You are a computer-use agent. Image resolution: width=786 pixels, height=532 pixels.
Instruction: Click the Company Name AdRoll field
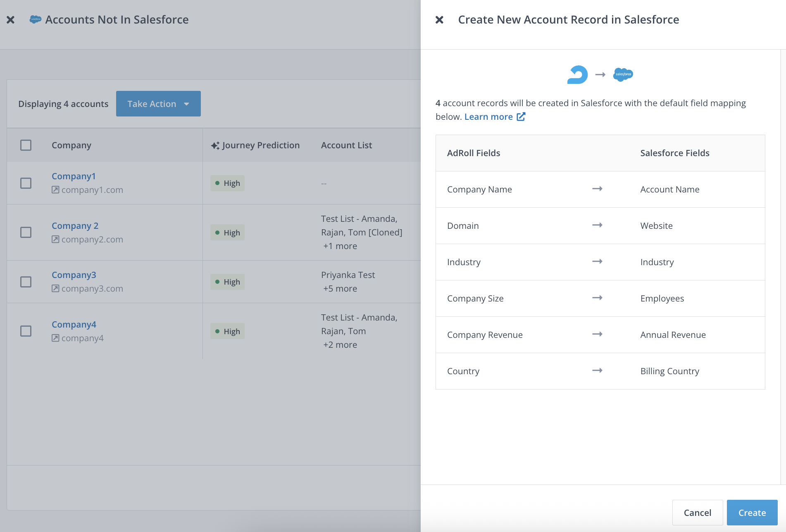pyautogui.click(x=479, y=190)
